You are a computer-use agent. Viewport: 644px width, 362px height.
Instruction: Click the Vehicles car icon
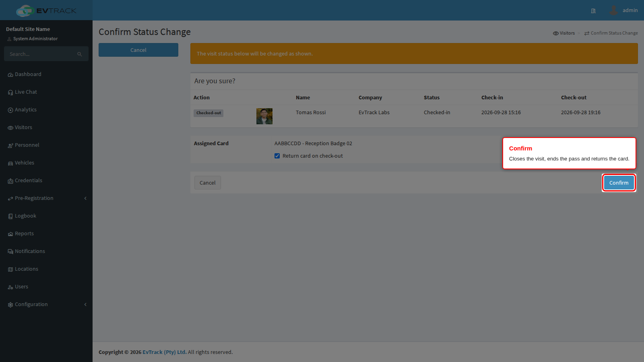point(10,163)
